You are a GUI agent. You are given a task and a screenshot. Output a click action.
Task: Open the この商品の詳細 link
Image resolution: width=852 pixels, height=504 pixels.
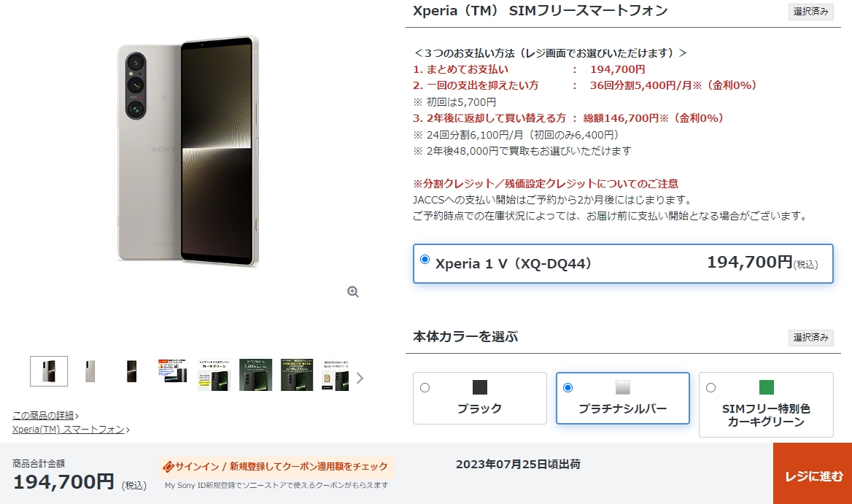pos(43,416)
